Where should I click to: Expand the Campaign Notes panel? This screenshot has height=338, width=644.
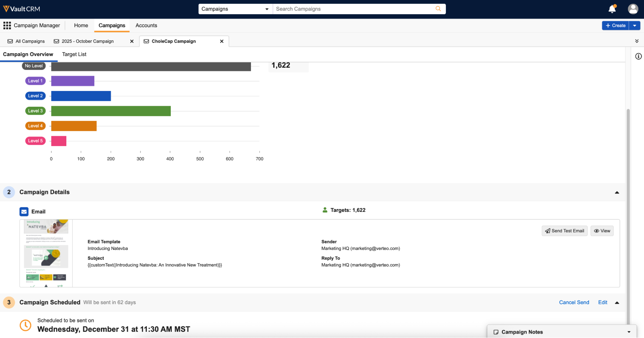[x=629, y=332]
